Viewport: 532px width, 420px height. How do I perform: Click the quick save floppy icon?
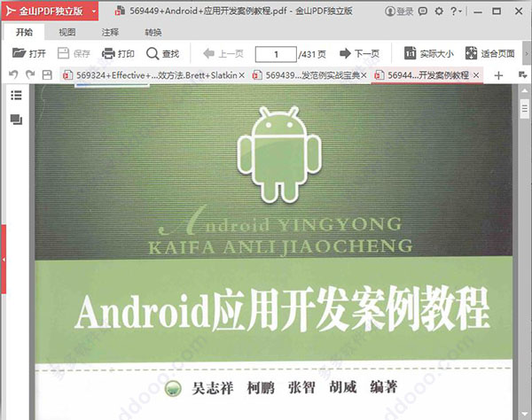click(x=47, y=75)
